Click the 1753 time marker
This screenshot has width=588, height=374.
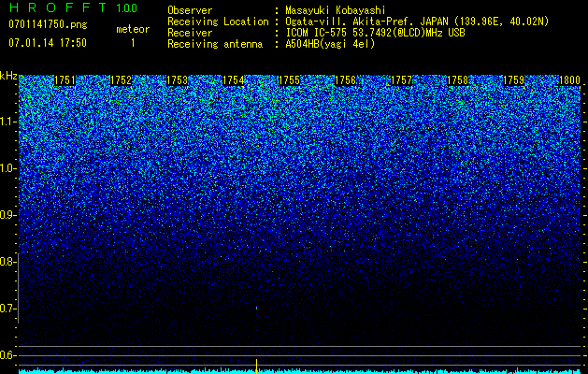(177, 80)
